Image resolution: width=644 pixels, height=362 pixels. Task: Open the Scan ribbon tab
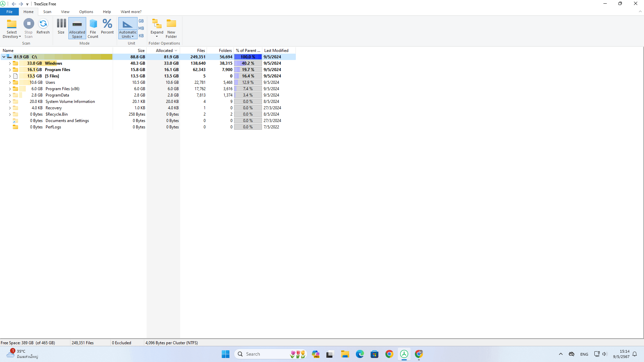47,12
